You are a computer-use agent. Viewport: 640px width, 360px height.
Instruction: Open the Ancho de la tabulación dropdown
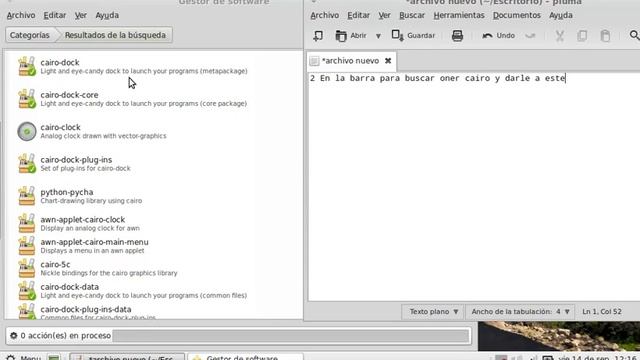[520, 312]
